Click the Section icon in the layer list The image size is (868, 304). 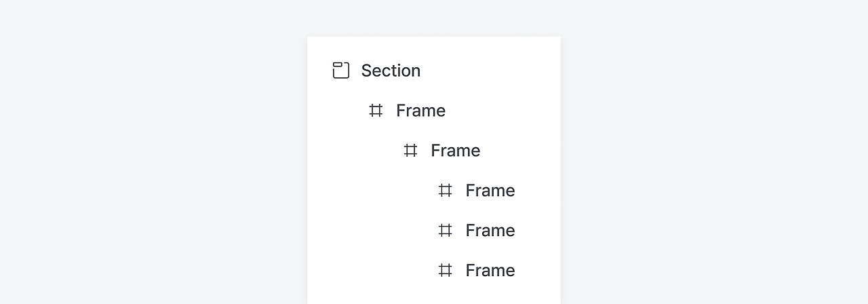pos(341,71)
